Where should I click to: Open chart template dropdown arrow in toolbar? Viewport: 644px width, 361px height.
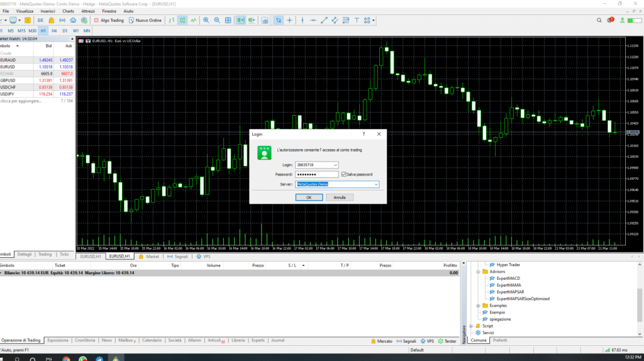(19, 20)
